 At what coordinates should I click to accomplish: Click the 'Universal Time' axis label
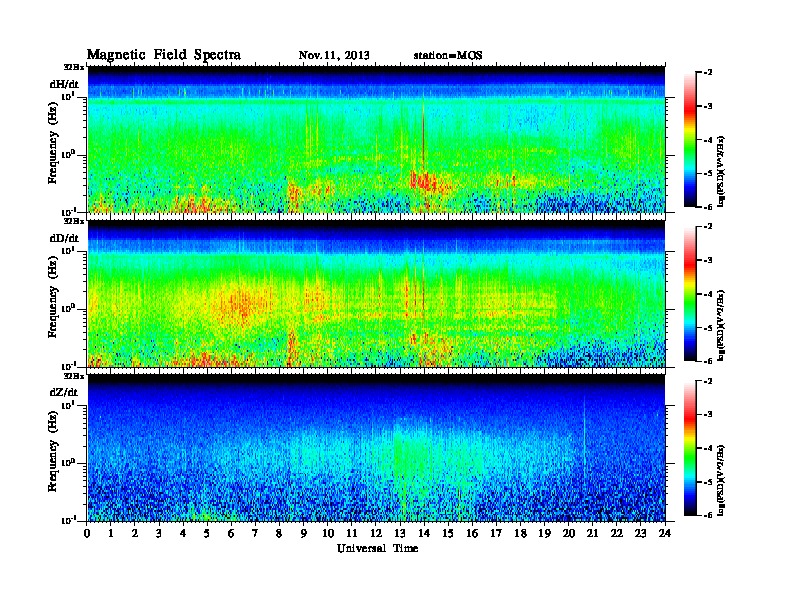click(x=377, y=548)
